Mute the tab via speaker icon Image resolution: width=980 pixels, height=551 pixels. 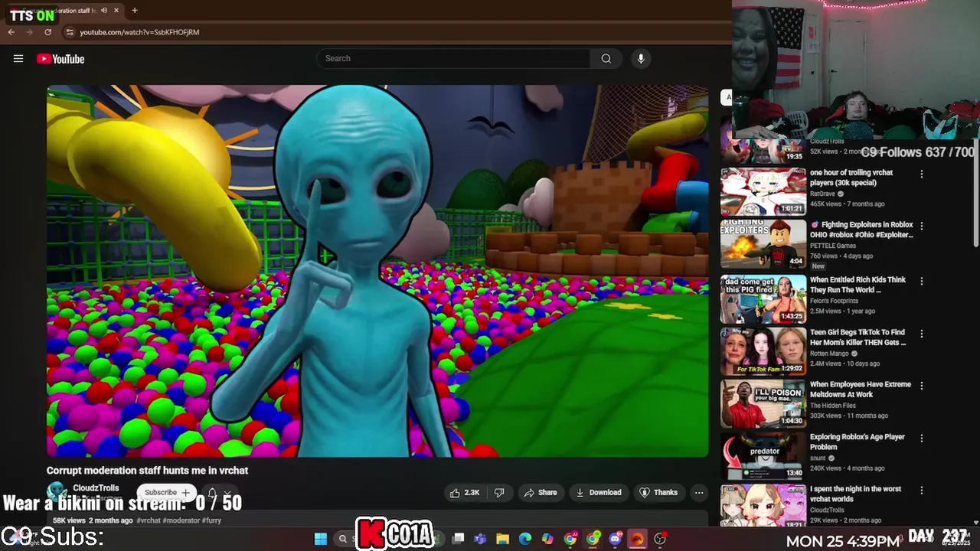click(x=104, y=11)
